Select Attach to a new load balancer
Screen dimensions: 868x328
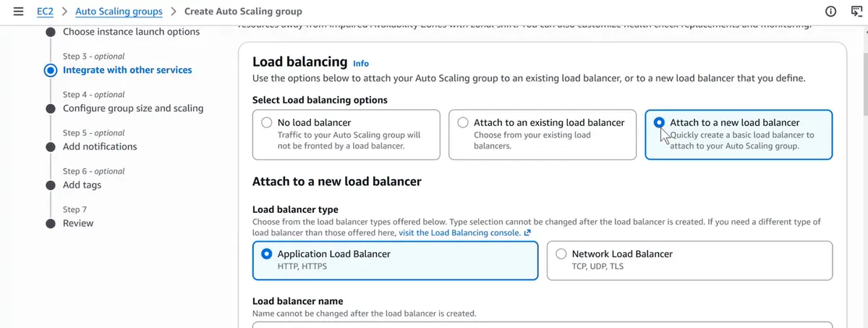point(739,135)
